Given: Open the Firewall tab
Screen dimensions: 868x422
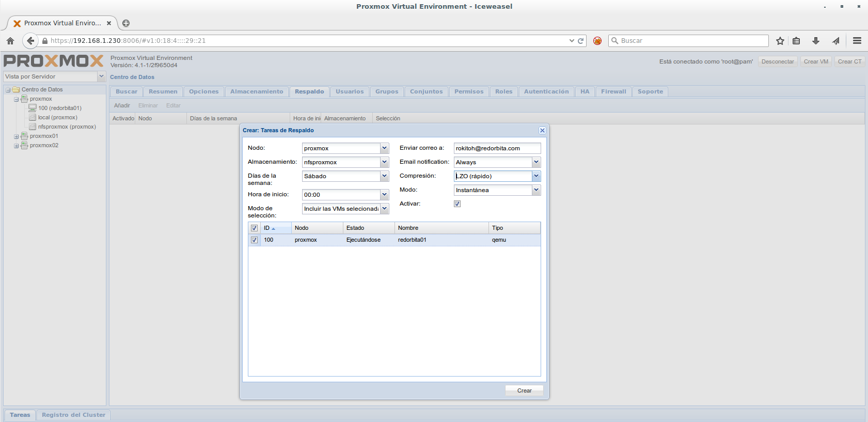Looking at the screenshot, I should (613, 92).
